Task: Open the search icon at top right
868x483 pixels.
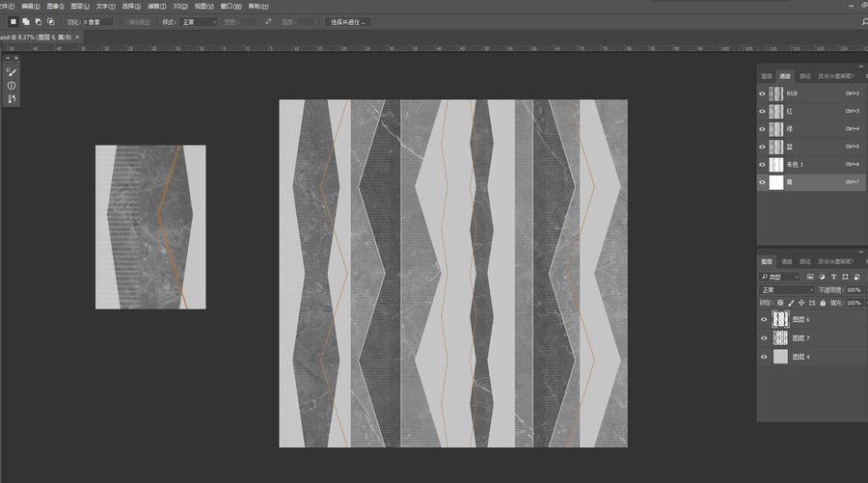Action: pos(865,21)
